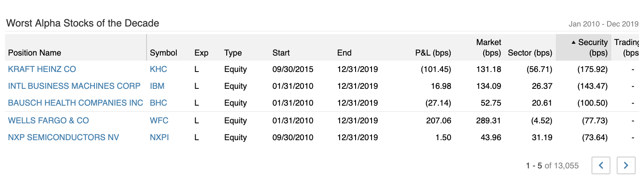Open KRAFT HEINZ CO position link
Image resolution: width=644 pixels, height=181 pixels.
(x=42, y=69)
